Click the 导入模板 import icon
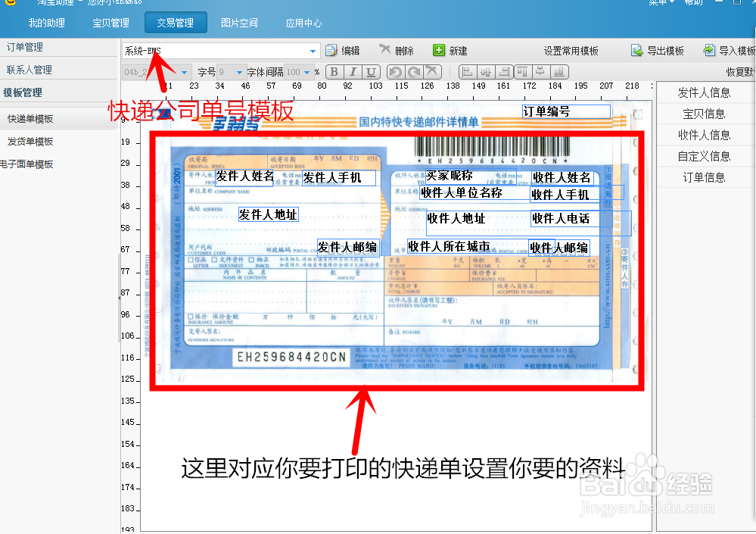756x534 pixels. 709,50
